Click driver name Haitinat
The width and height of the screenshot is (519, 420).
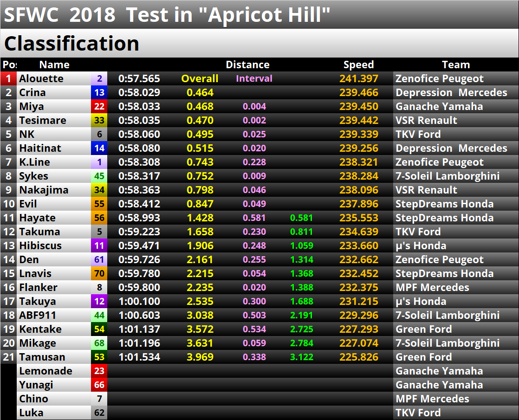pos(40,148)
